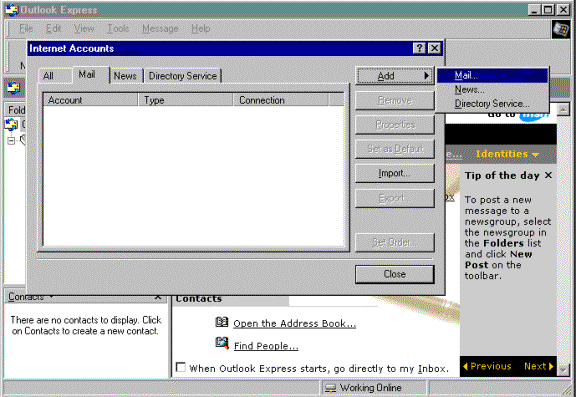Switch to the Directory Service tab
The height and width of the screenshot is (397, 576).
[183, 76]
